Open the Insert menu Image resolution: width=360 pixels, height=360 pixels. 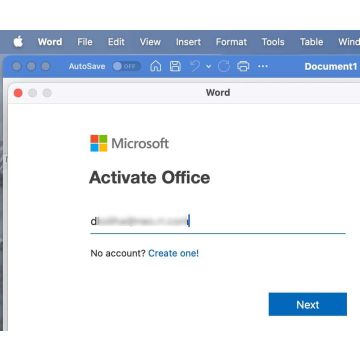(188, 42)
